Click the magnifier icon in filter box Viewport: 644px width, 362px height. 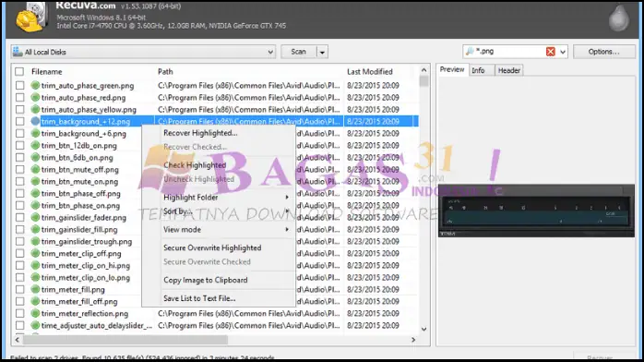click(x=470, y=52)
